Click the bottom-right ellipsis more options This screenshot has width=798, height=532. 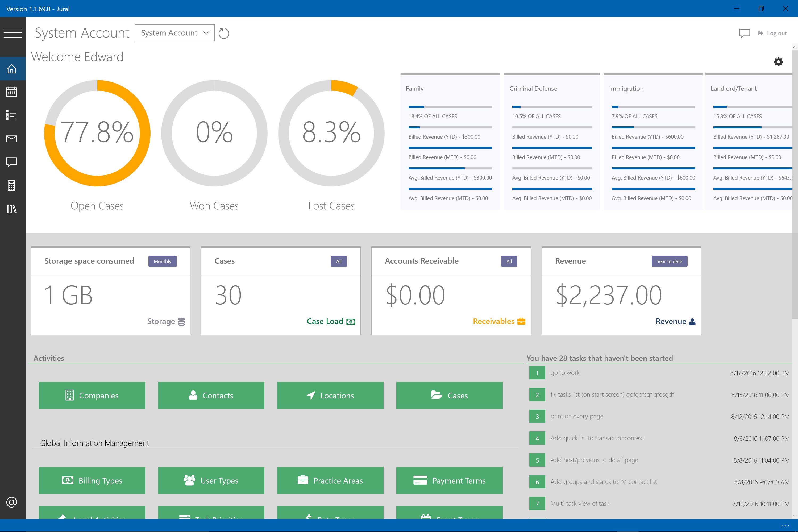[x=785, y=526]
